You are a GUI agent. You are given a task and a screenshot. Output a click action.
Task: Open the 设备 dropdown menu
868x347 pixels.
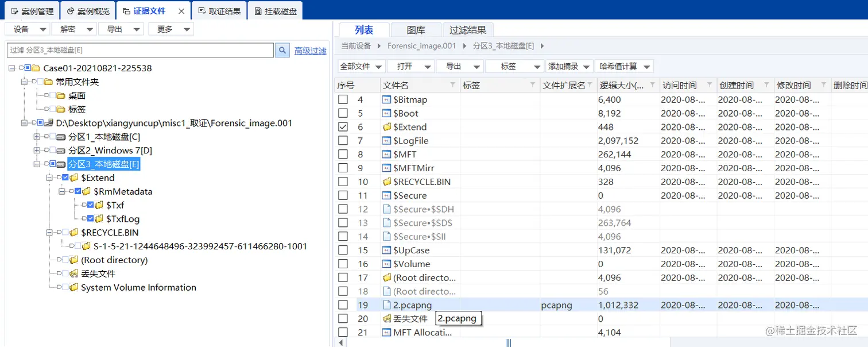(x=28, y=29)
